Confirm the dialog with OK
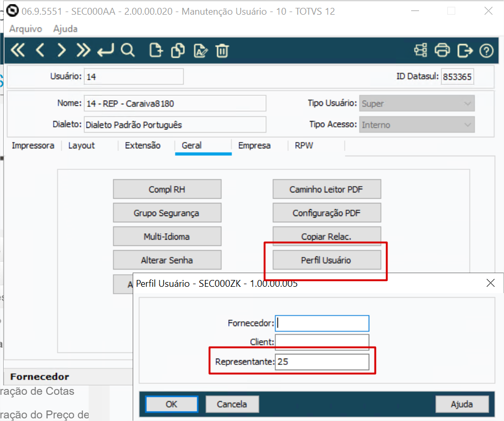Image resolution: width=504 pixels, height=421 pixels. pyautogui.click(x=171, y=404)
